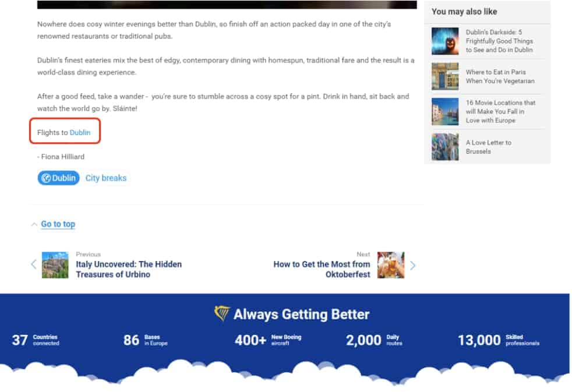Jump back using Go to top
This screenshot has height=392, width=572.
58,224
